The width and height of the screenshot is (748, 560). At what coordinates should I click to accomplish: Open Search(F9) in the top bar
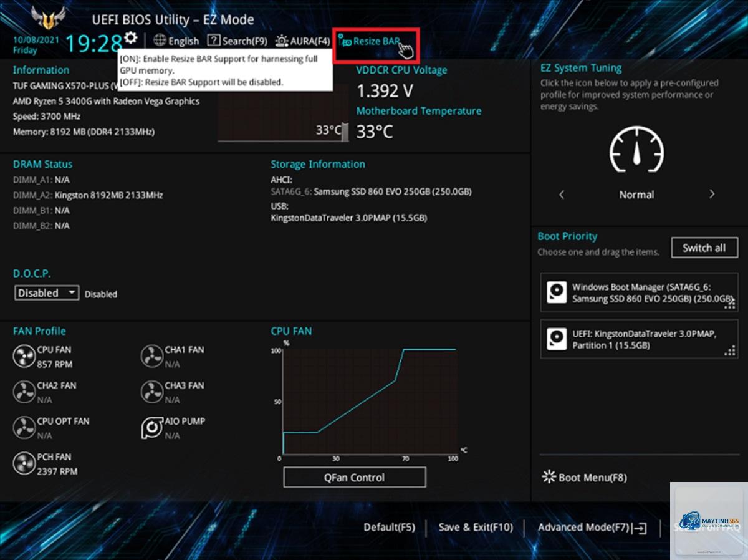click(237, 41)
